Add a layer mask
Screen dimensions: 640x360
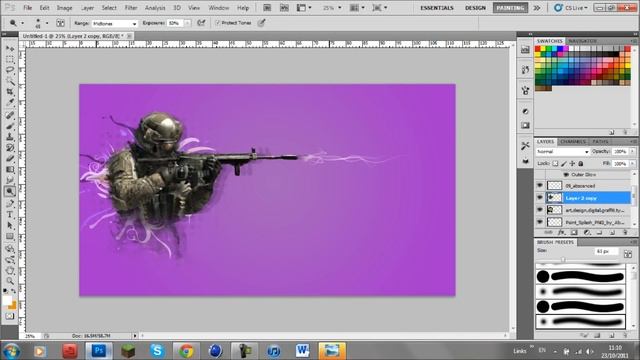pos(574,232)
